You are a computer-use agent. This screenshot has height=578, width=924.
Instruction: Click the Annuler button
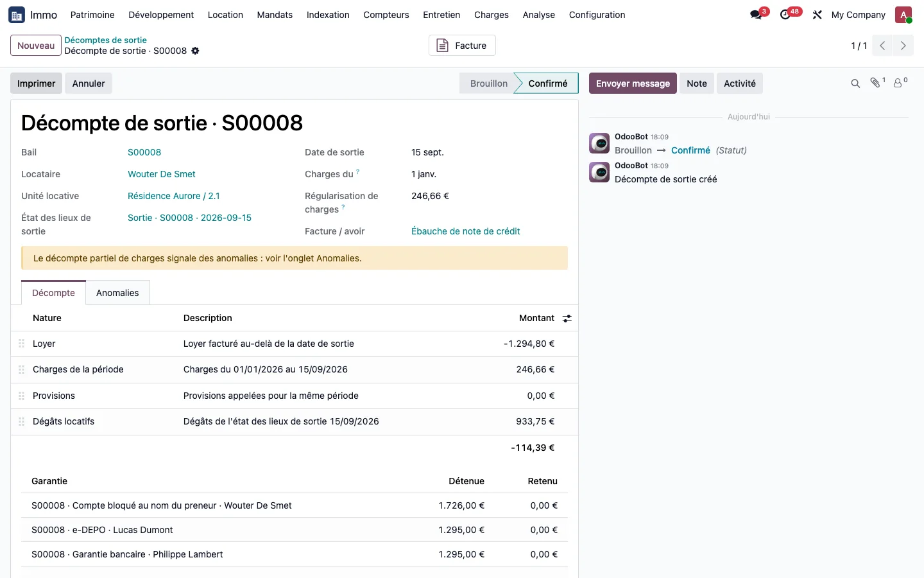[89, 83]
